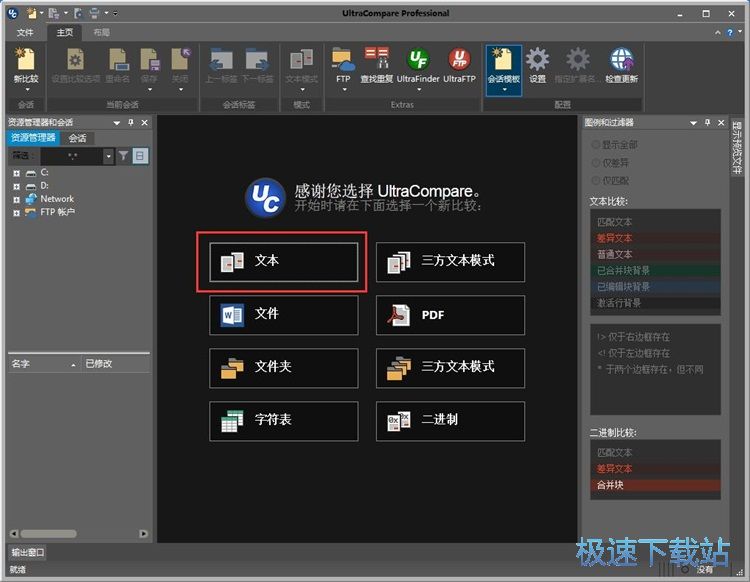Open the FTP ribbon icon
Viewport: 750px width, 582px height.
click(x=343, y=60)
